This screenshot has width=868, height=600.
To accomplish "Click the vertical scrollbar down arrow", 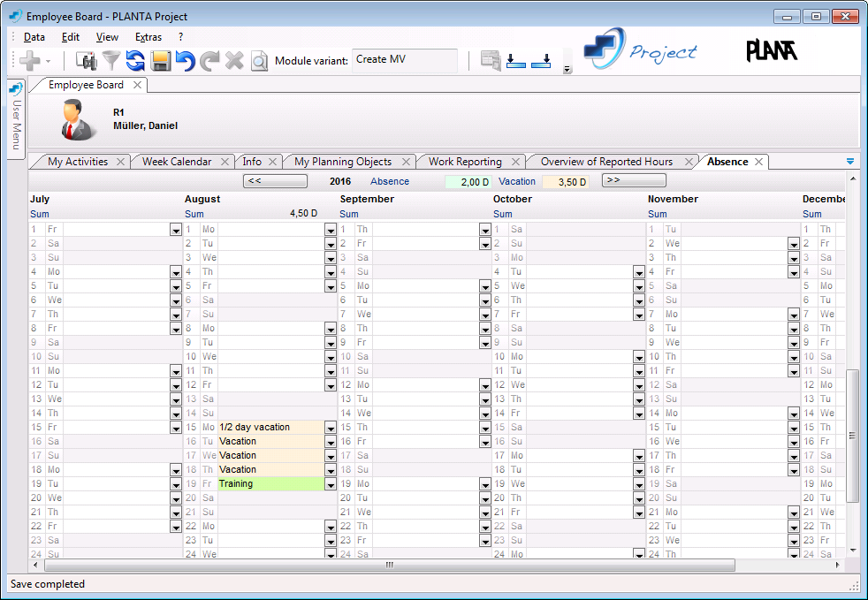I will [x=852, y=551].
